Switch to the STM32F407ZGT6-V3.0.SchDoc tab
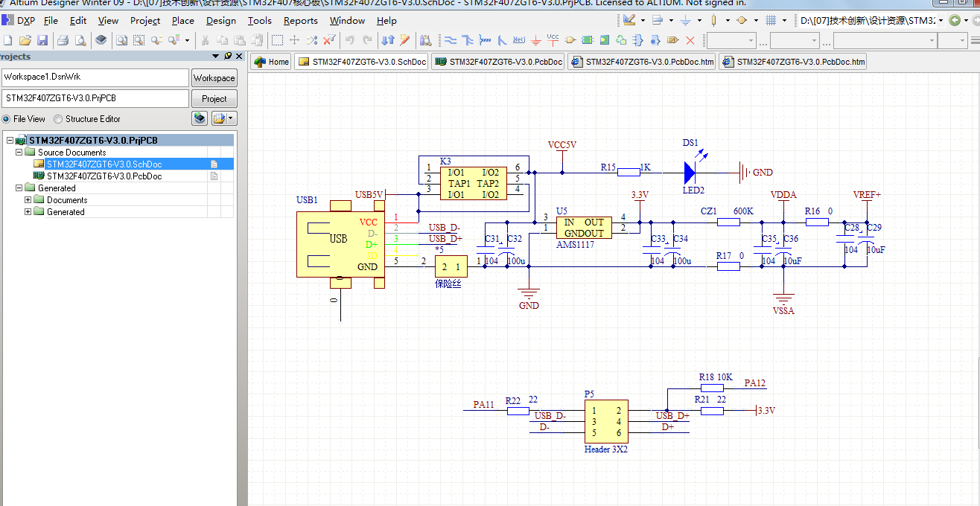This screenshot has width=980, height=506. click(362, 62)
